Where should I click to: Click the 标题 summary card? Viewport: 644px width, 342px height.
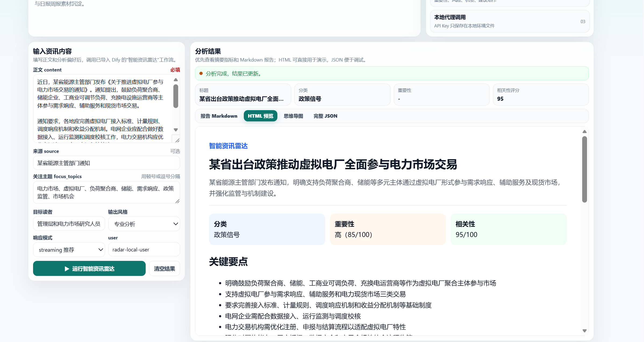click(243, 95)
